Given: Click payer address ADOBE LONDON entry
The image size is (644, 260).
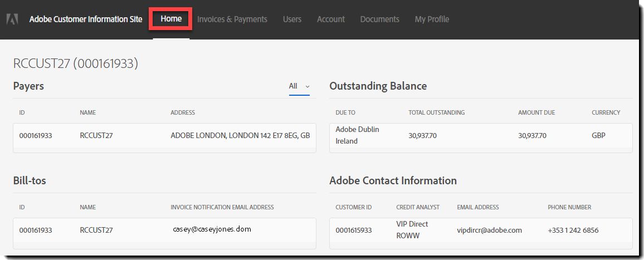Looking at the screenshot, I should 240,135.
